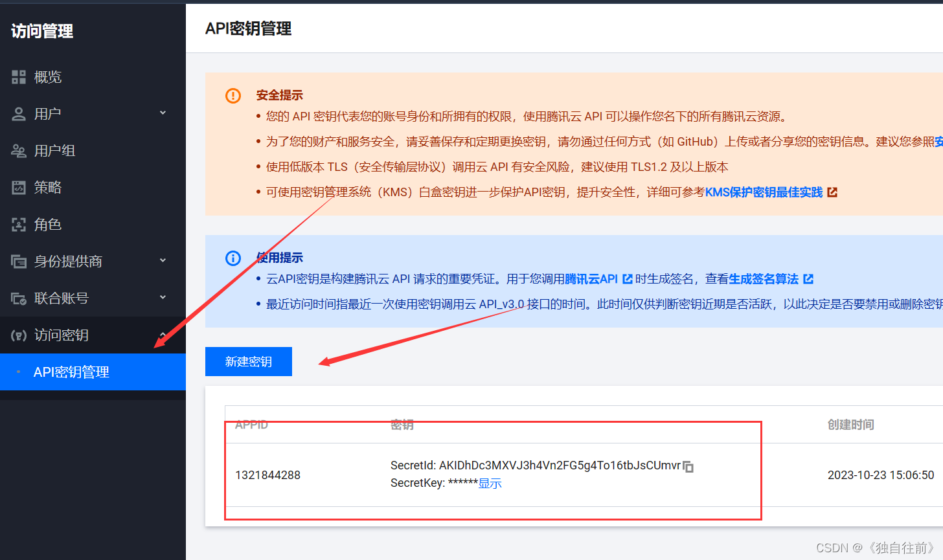Click the 用户 (Users) person icon

click(x=18, y=113)
